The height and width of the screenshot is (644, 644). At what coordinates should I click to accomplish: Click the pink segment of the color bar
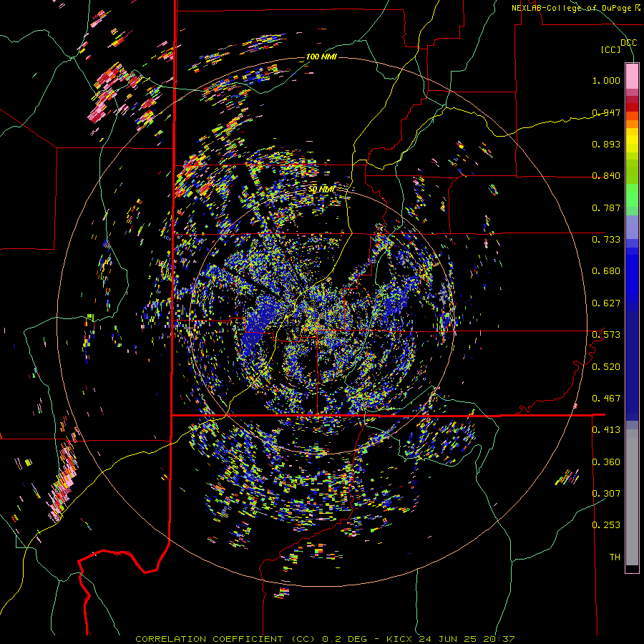coord(632,76)
